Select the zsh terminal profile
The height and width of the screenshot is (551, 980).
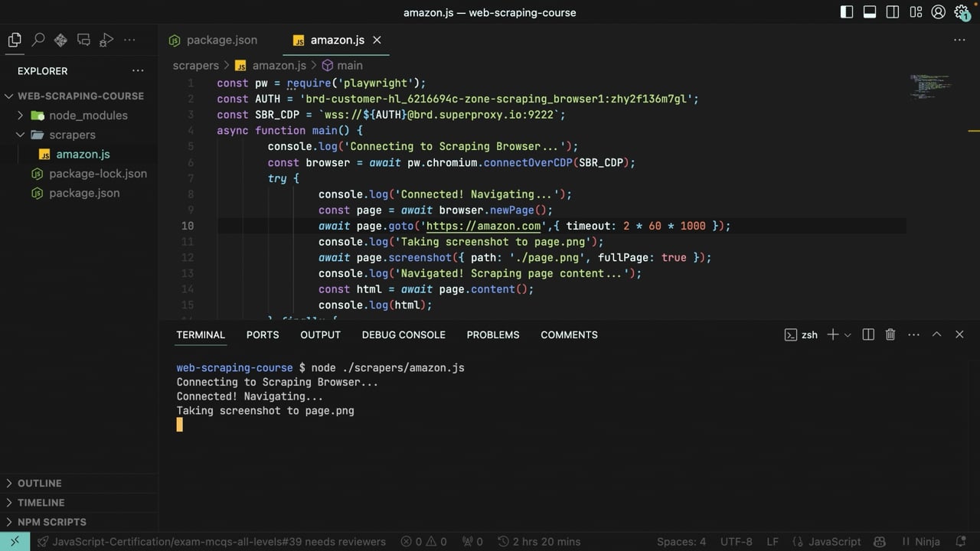[x=801, y=334]
